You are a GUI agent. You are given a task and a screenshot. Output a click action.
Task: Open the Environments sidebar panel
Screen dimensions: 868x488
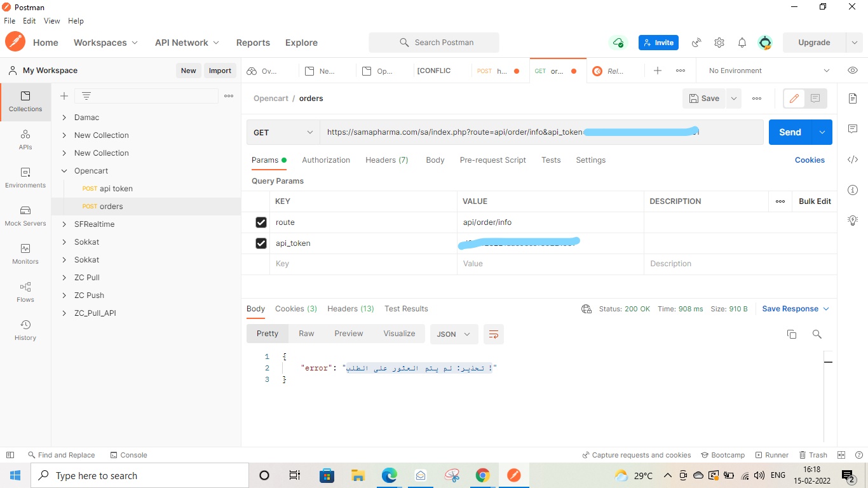[25, 178]
